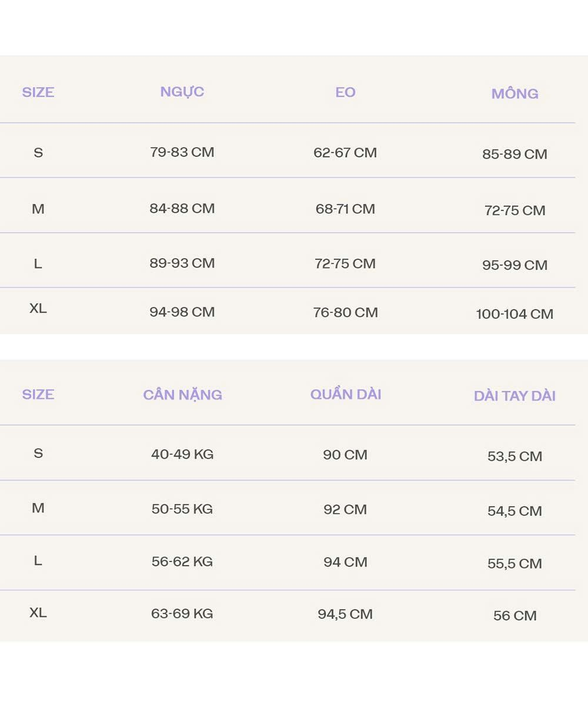Click the 68-71 CM cell
588x706 pixels.
coord(345,209)
